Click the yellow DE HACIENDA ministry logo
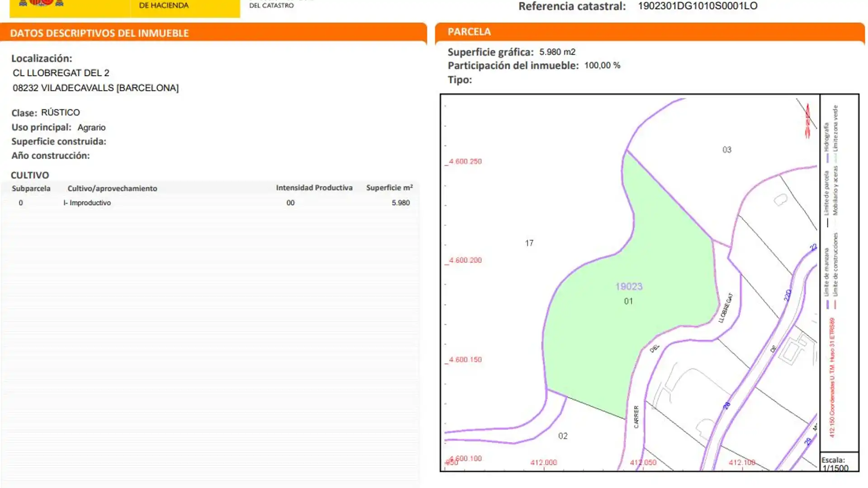 (164, 5)
